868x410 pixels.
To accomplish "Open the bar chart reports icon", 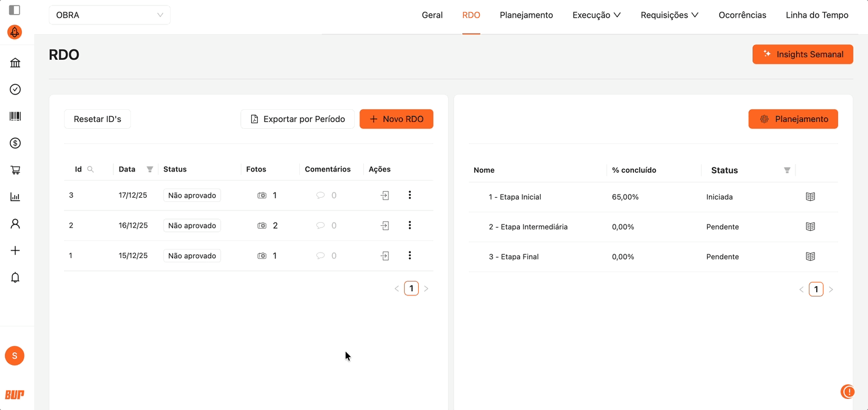I will tap(15, 197).
